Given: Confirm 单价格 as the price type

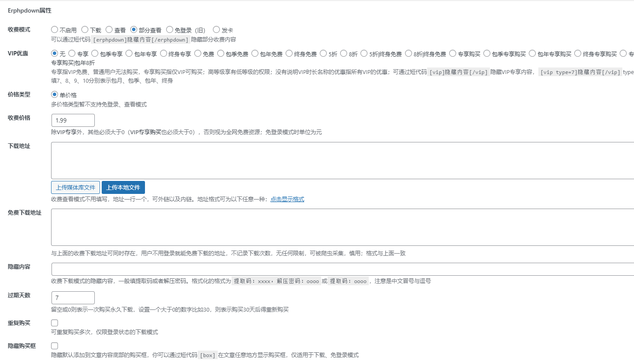Looking at the screenshot, I should coord(55,94).
